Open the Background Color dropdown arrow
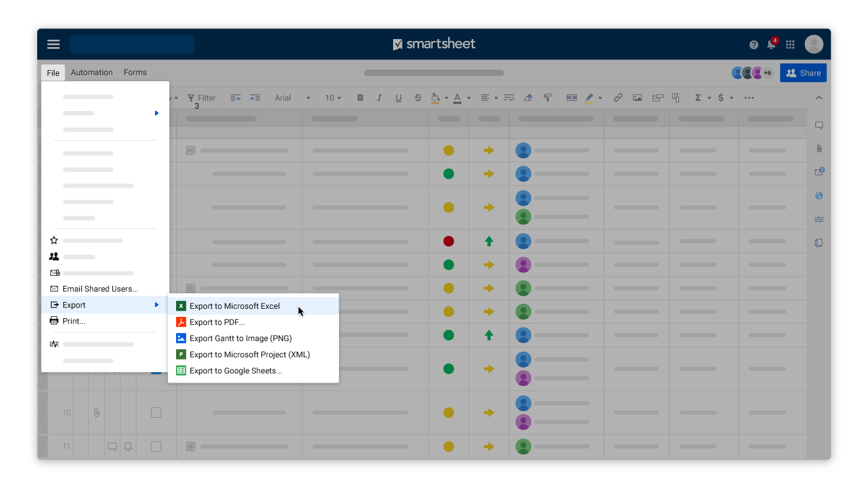The height and width of the screenshot is (488, 868). (x=446, y=99)
